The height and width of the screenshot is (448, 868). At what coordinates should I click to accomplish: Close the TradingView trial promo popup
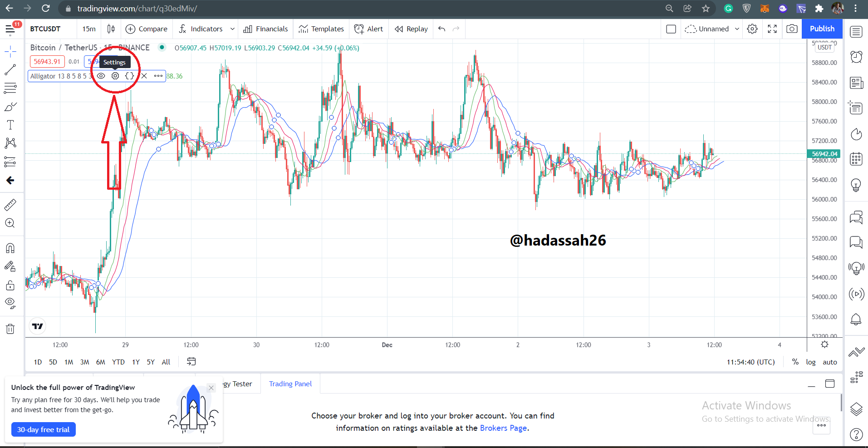tap(211, 388)
